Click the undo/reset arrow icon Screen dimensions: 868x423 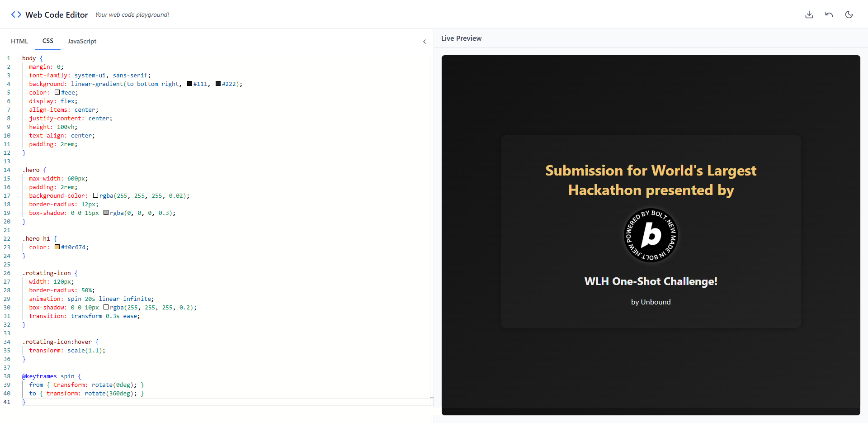pos(829,14)
